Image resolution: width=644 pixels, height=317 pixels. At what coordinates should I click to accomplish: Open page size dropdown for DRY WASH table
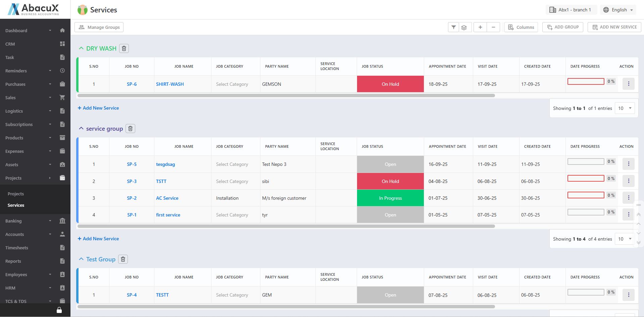[x=625, y=108]
